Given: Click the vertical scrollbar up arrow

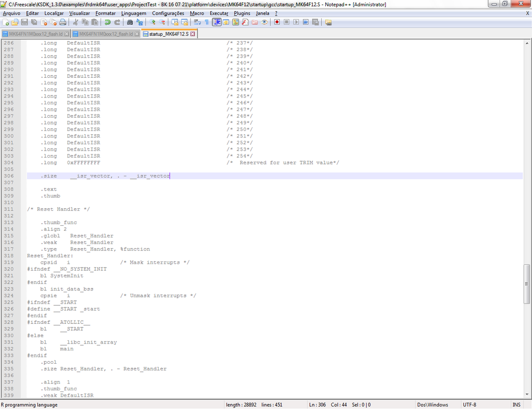Looking at the screenshot, I should [x=527, y=43].
